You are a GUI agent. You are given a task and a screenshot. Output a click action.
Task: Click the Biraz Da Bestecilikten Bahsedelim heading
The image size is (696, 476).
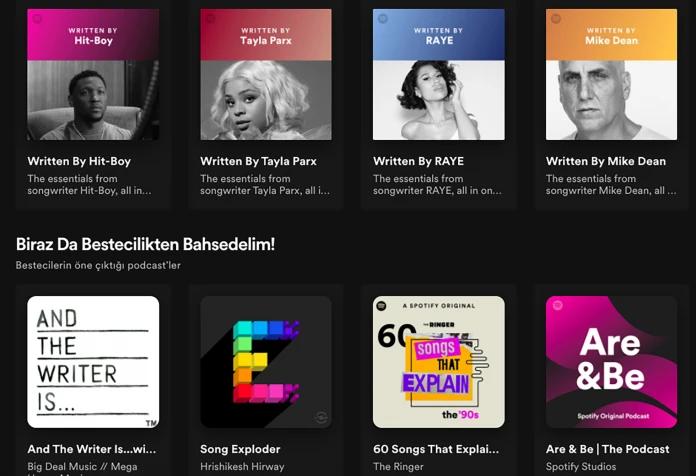click(x=145, y=244)
